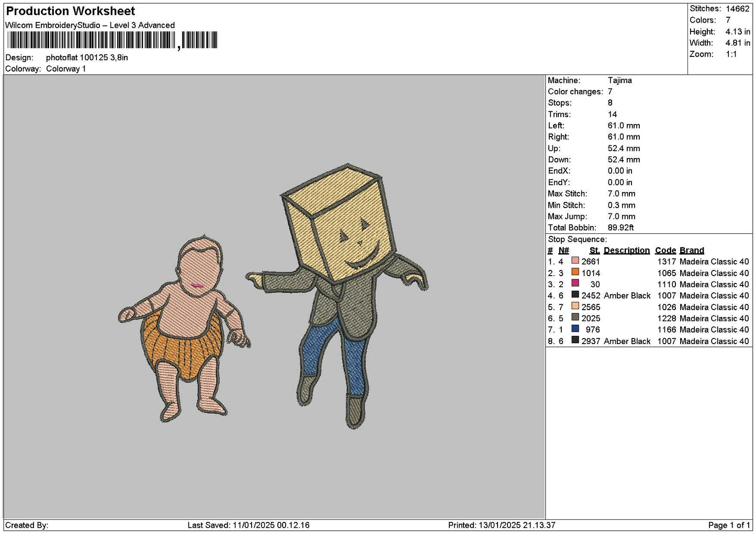Click the 'Description' column header

coord(627,251)
